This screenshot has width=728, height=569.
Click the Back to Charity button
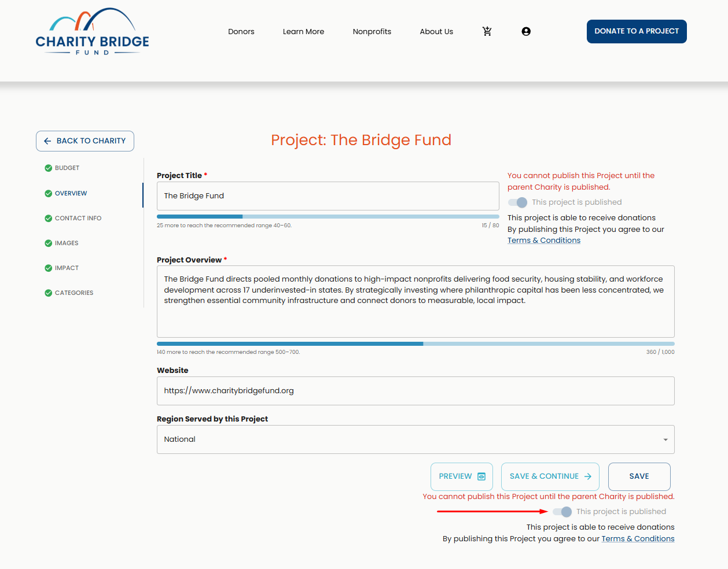tap(85, 141)
